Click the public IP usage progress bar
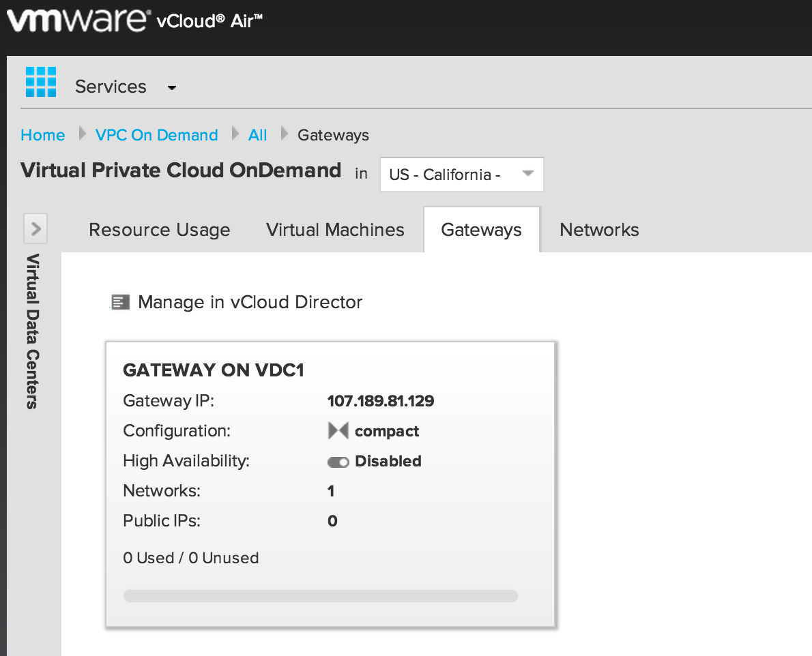Viewport: 812px width, 656px height. [320, 596]
